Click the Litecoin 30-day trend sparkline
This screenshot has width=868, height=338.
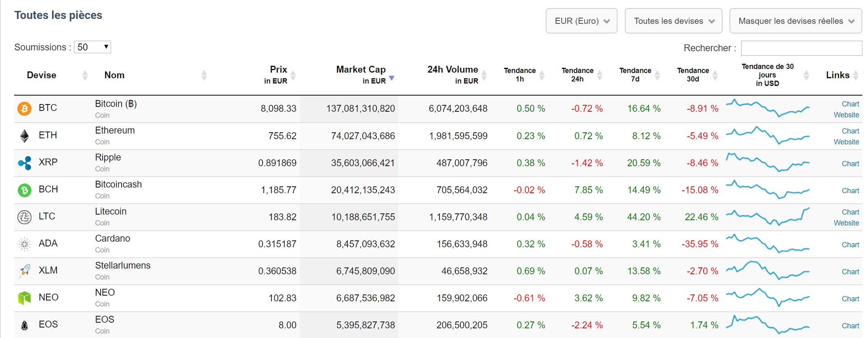[x=767, y=217]
